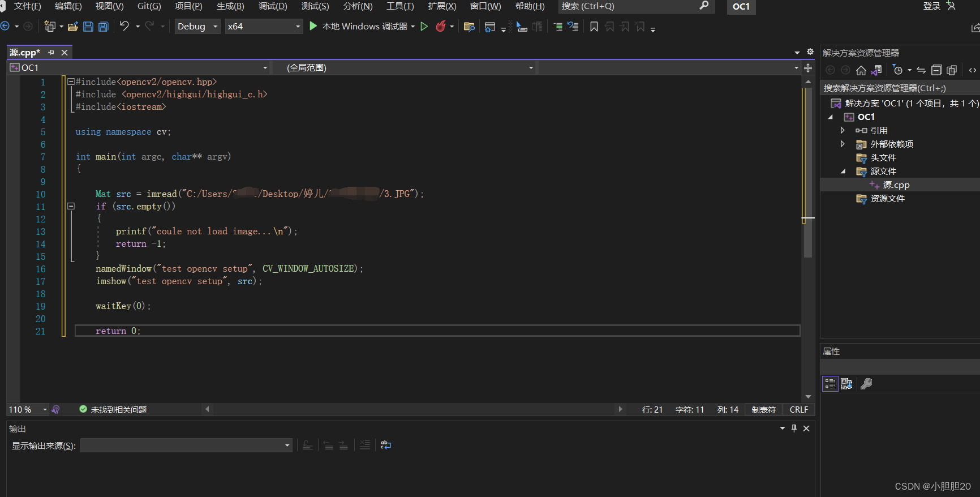Click the Solution Explorer search field

[x=900, y=88]
